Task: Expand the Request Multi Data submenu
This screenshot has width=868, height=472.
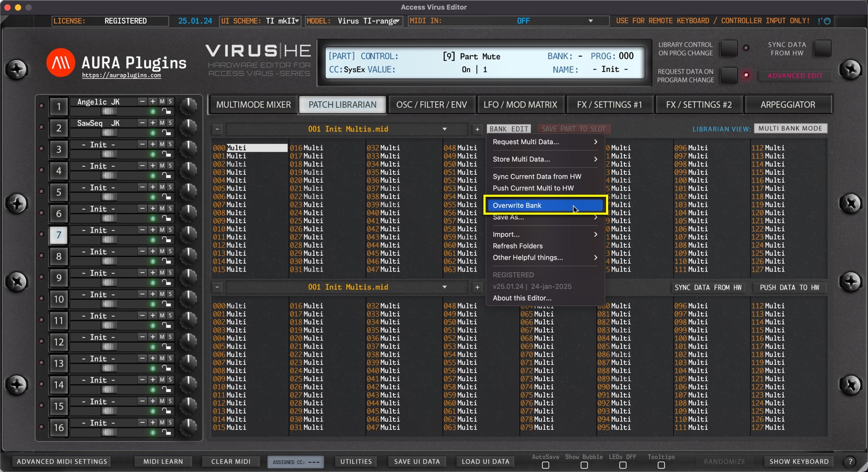Action: tap(544, 142)
